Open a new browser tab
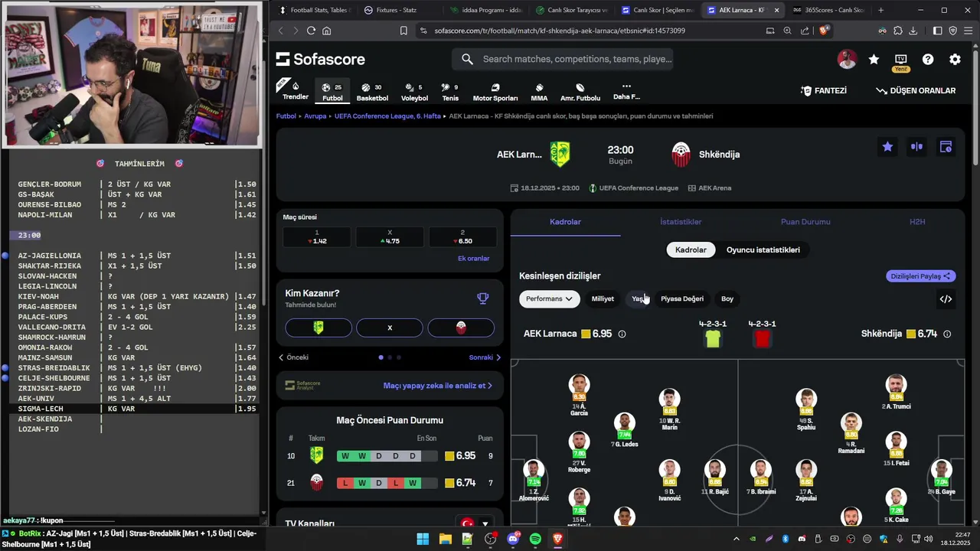The height and width of the screenshot is (551, 980). point(880,10)
